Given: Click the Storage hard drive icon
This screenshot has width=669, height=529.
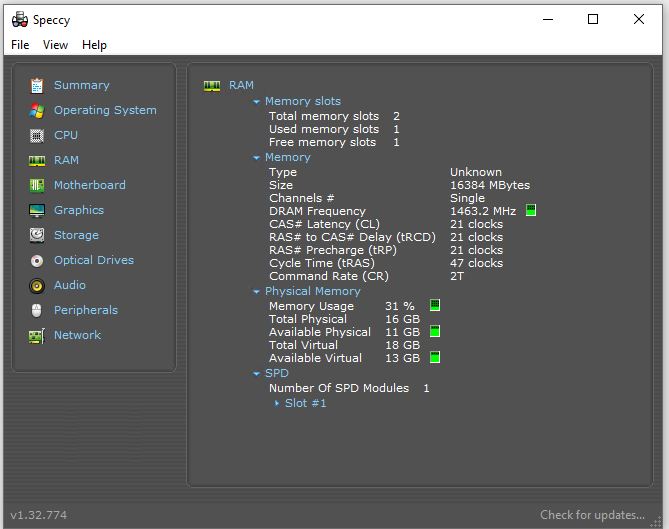Looking at the screenshot, I should (x=37, y=235).
